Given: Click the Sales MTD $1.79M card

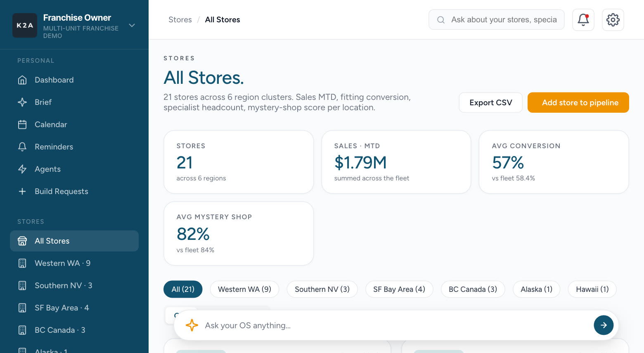Looking at the screenshot, I should click(396, 162).
